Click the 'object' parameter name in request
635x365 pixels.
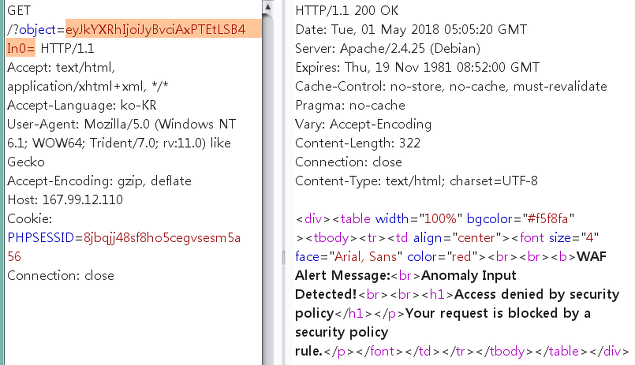(37, 30)
